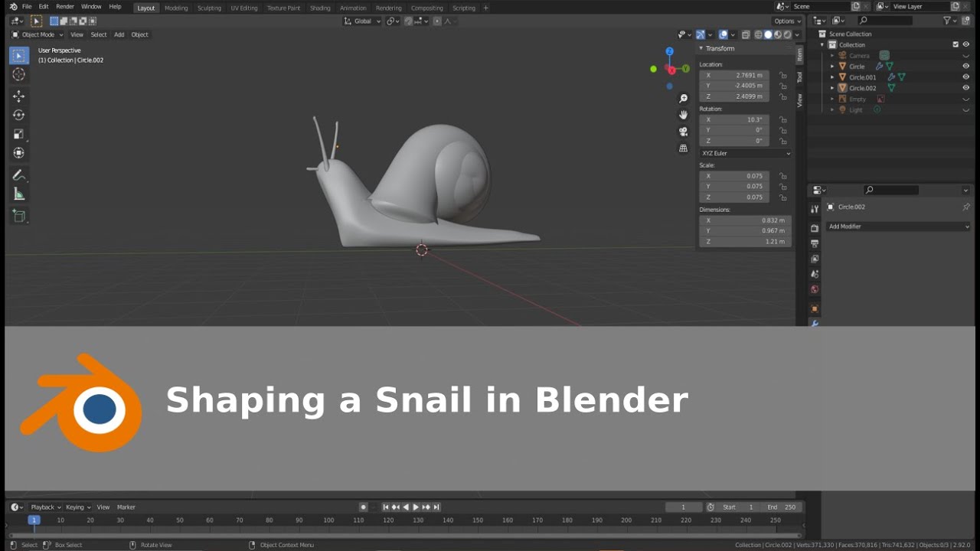Select the Select Box tool
This screenshot has height=551, width=980.
[x=19, y=56]
